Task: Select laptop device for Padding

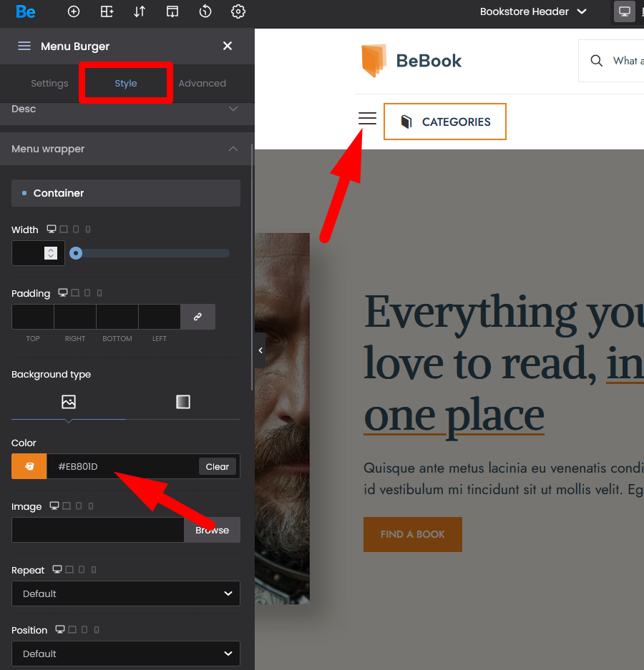Action: point(75,293)
